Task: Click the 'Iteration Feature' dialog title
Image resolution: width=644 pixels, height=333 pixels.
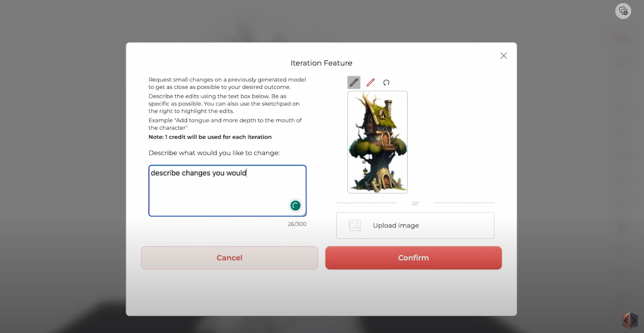Action: pyautogui.click(x=321, y=63)
